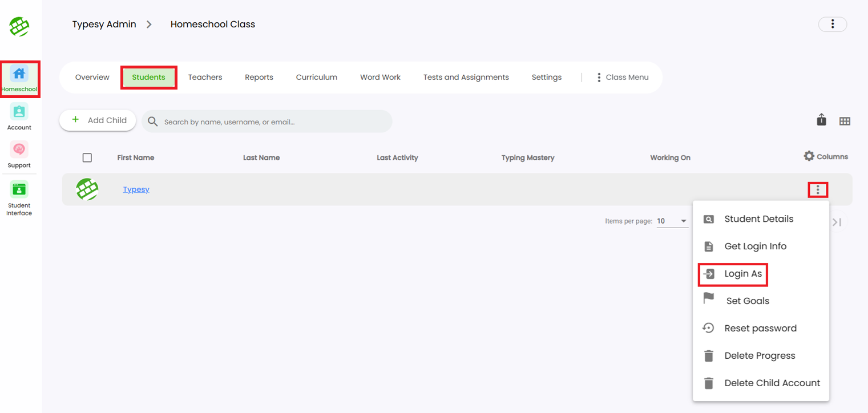Click the Typesy logo in sidebar
This screenshot has width=868, height=413.
point(19,26)
